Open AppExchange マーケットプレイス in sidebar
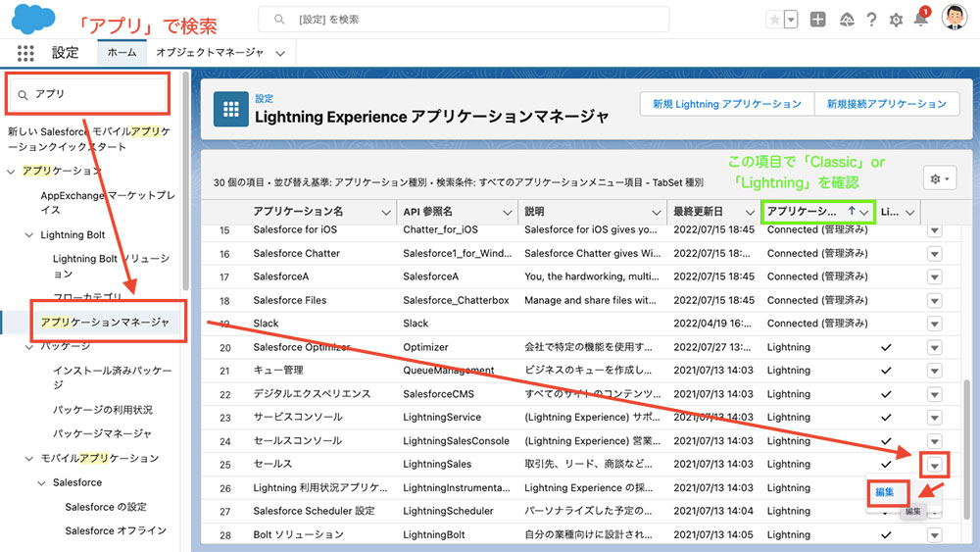 pyautogui.click(x=108, y=203)
